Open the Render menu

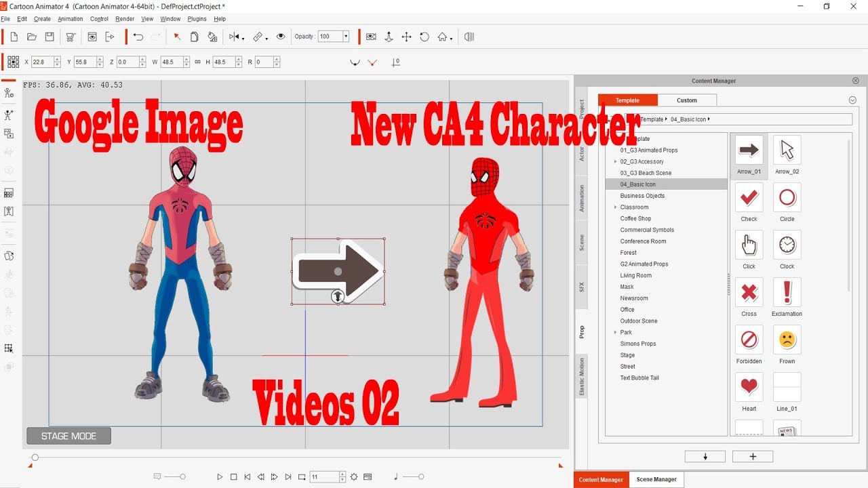point(125,19)
